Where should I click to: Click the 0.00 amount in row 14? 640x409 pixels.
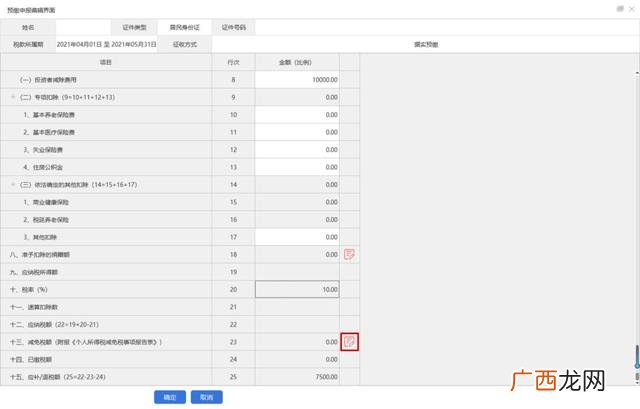coord(331,184)
